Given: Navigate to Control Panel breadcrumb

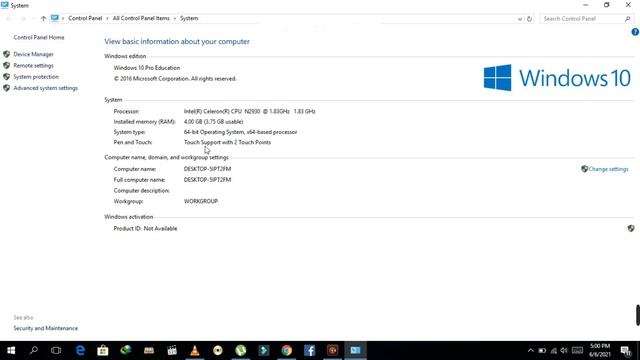Looking at the screenshot, I should coord(85,18).
